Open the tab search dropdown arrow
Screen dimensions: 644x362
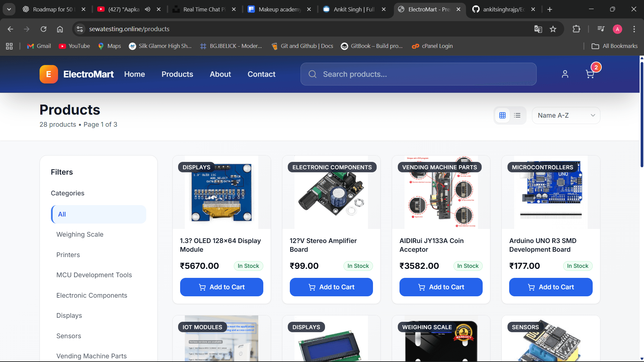[x=9, y=9]
